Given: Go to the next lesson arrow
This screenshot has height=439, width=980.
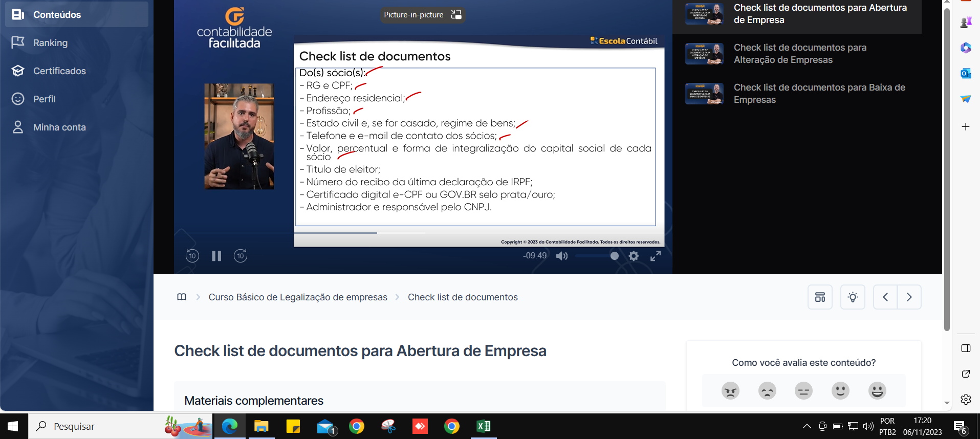Looking at the screenshot, I should point(909,297).
